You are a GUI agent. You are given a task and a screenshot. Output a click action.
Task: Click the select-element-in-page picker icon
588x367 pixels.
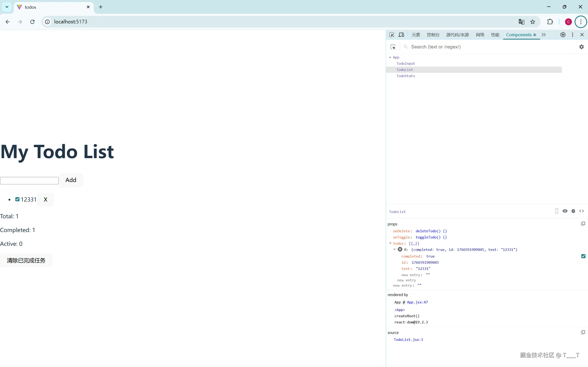click(393, 47)
